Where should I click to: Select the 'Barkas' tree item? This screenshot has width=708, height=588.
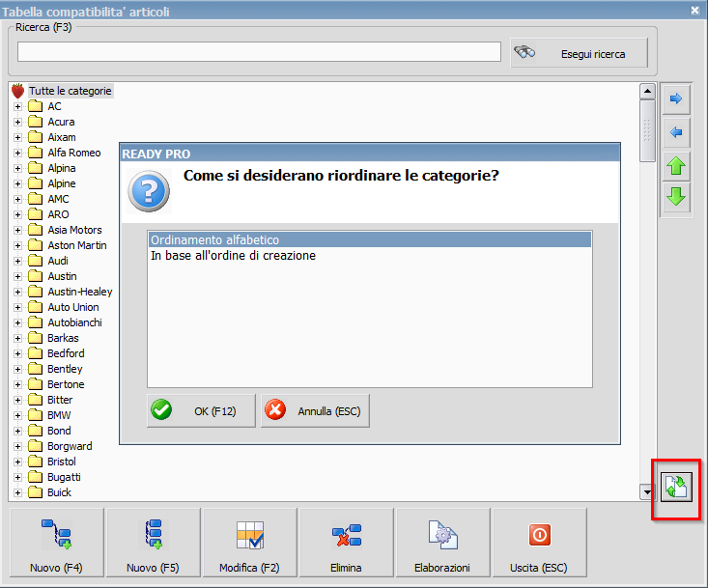pos(63,338)
